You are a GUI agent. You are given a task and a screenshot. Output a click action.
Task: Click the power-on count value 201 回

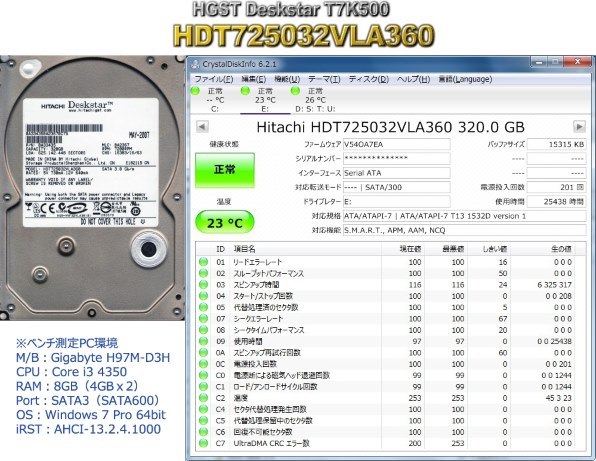556,187
